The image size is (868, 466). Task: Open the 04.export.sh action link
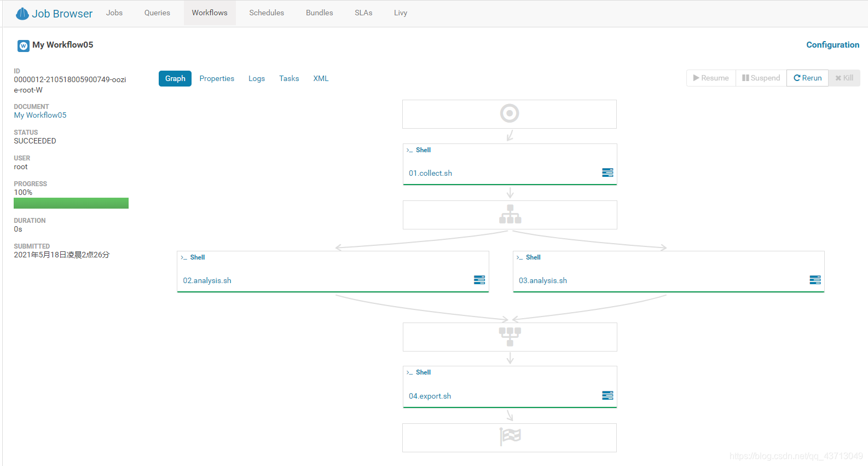(x=430, y=396)
